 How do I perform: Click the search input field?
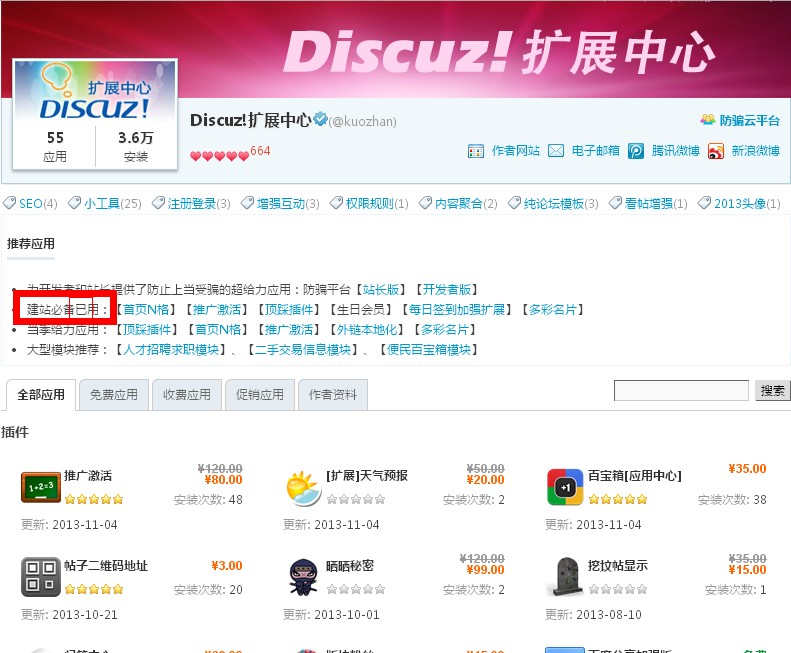click(x=681, y=391)
